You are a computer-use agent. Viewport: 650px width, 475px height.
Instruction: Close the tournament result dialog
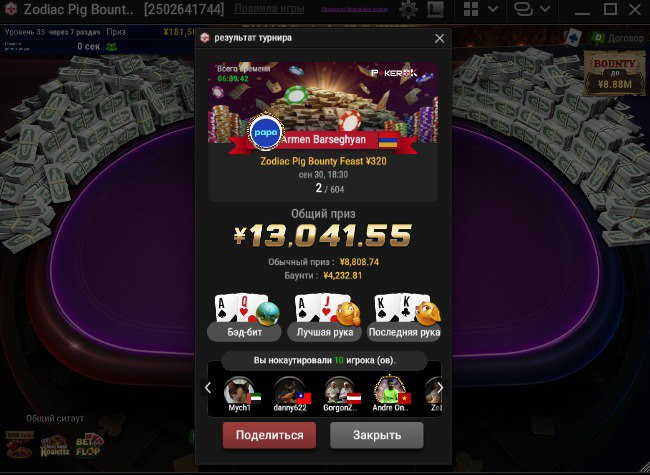439,39
